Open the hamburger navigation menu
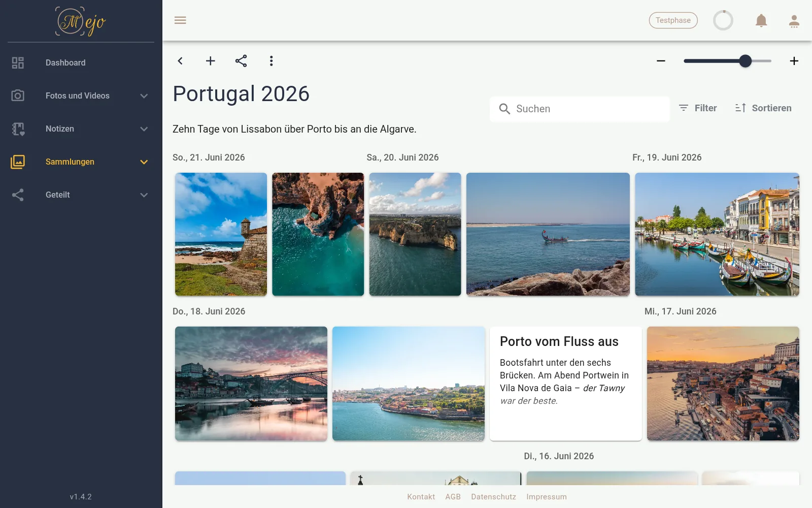 (180, 20)
